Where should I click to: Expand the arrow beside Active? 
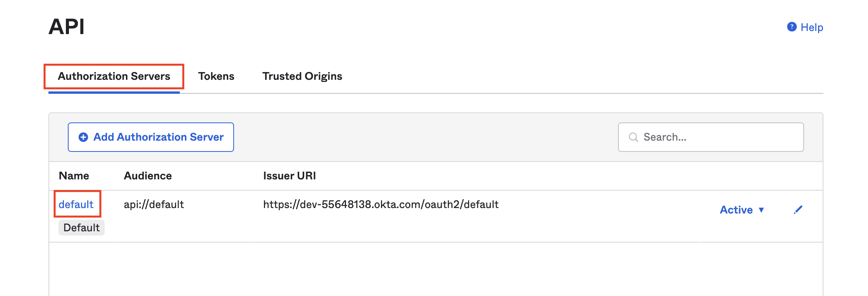pos(761,210)
